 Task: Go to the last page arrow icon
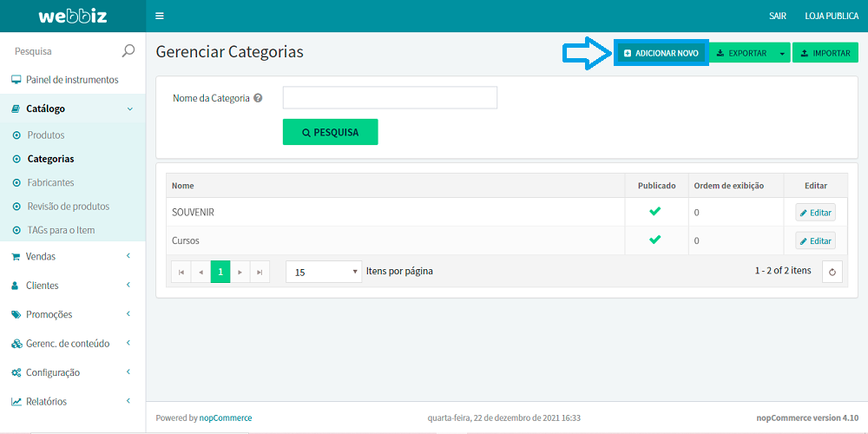coord(260,272)
